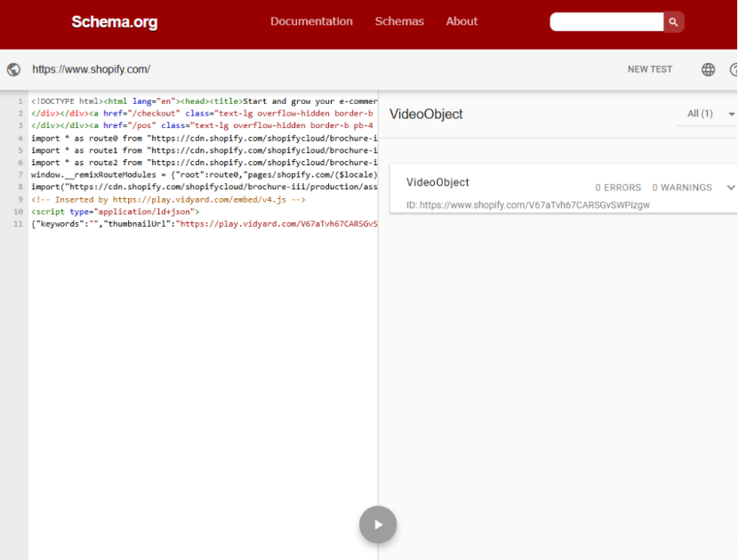This screenshot has width=739, height=560.
Task: Expand the VideoObject result chevron
Action: coord(730,188)
